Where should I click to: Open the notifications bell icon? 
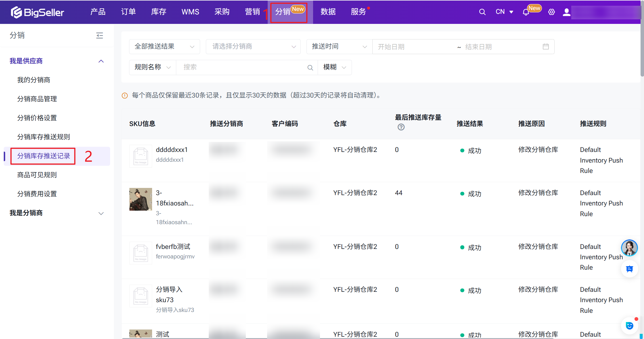(526, 12)
